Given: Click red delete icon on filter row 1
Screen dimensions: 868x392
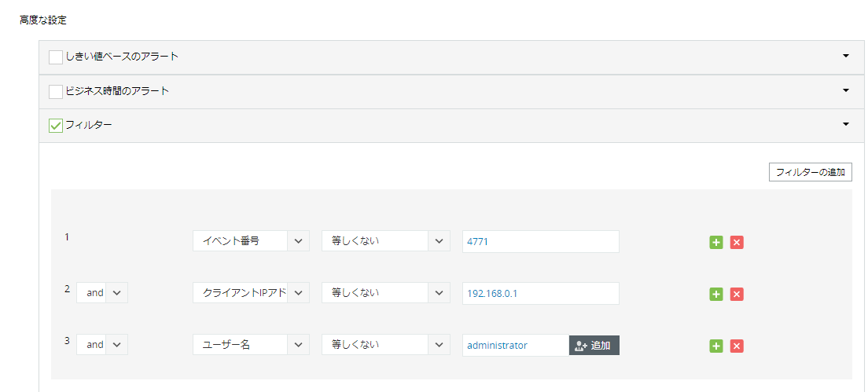Looking at the screenshot, I should click(737, 242).
